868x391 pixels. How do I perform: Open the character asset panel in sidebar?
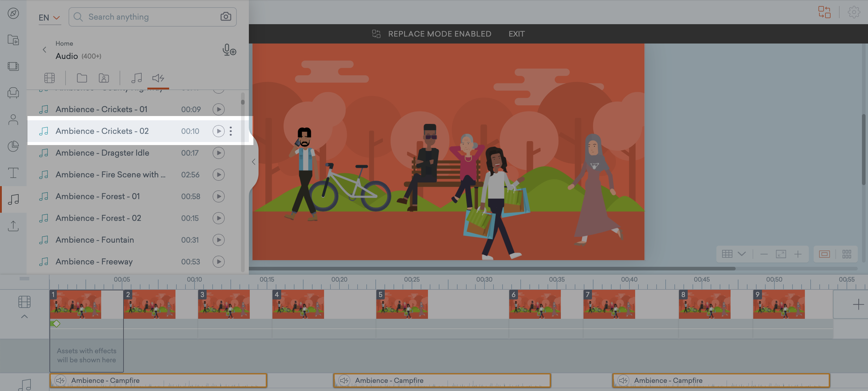pos(13,119)
